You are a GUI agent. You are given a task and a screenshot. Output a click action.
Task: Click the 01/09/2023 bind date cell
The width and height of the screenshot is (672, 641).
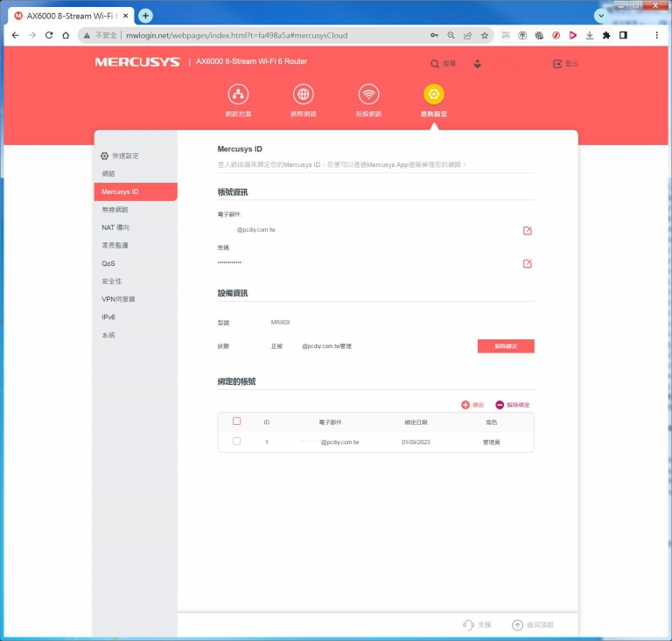tap(416, 442)
